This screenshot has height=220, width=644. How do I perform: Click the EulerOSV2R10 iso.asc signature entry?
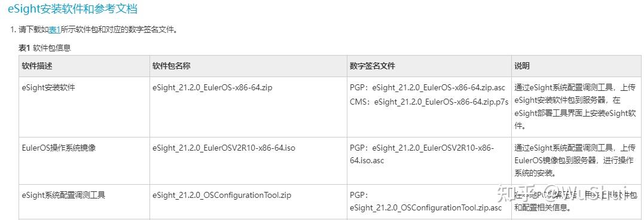(x=422, y=154)
